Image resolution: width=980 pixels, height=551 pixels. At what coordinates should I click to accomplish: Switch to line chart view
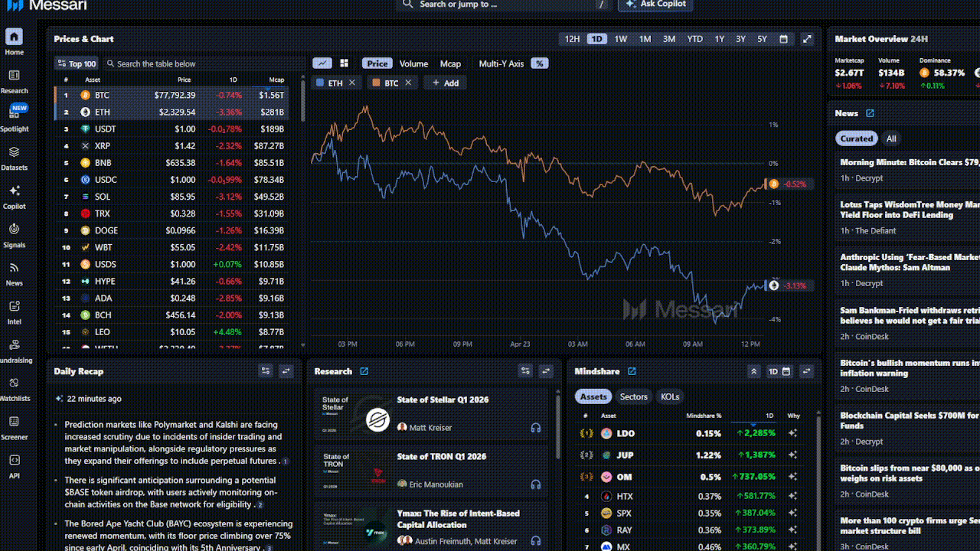(322, 64)
